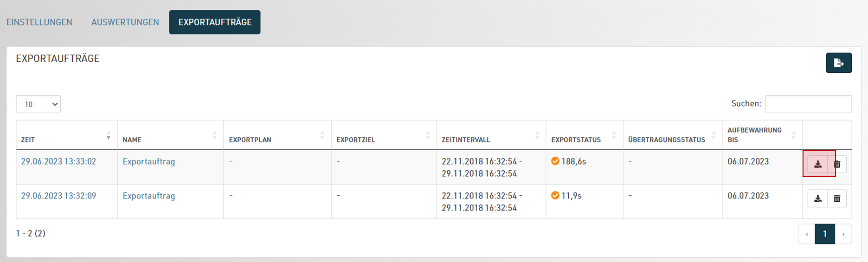The image size is (868, 262).
Task: Go to previous page in pagination
Action: pyautogui.click(x=807, y=234)
